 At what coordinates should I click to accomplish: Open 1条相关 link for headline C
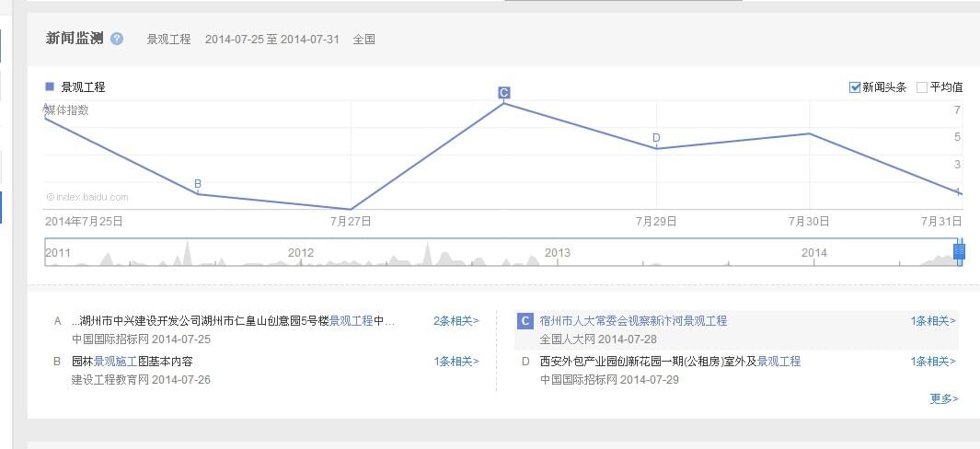[933, 321]
